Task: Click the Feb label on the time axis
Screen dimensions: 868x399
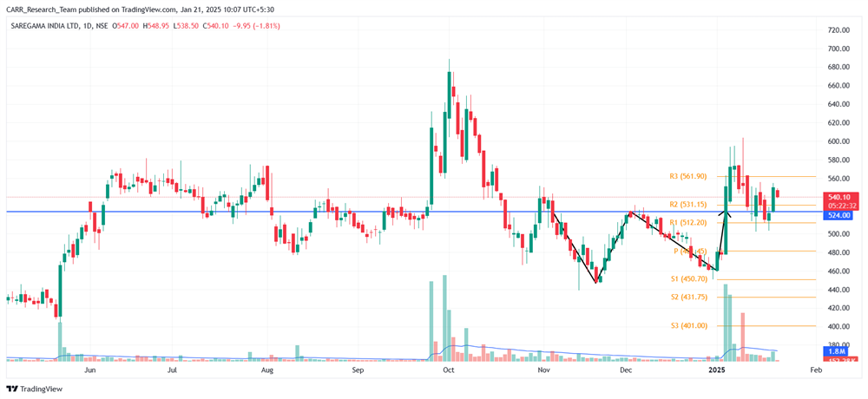Action: coord(815,369)
